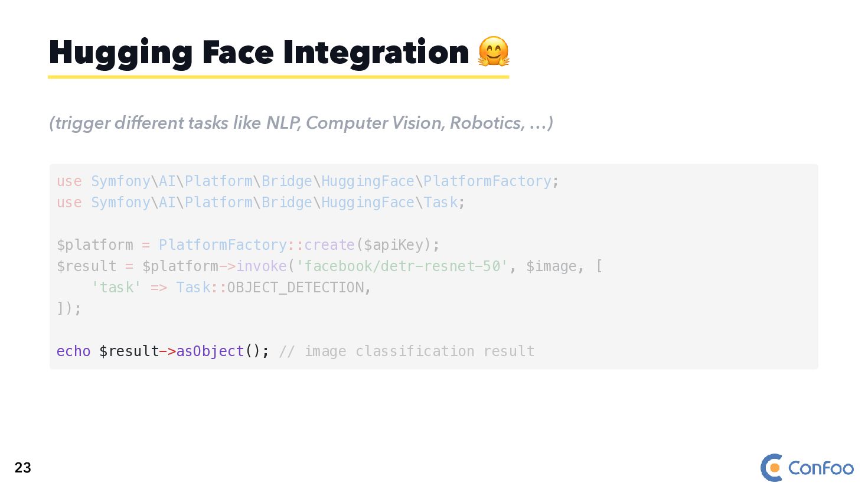This screenshot has width=868, height=489.
Task: Click the 'OBJECT_DETECTION' constant
Action: point(295,288)
